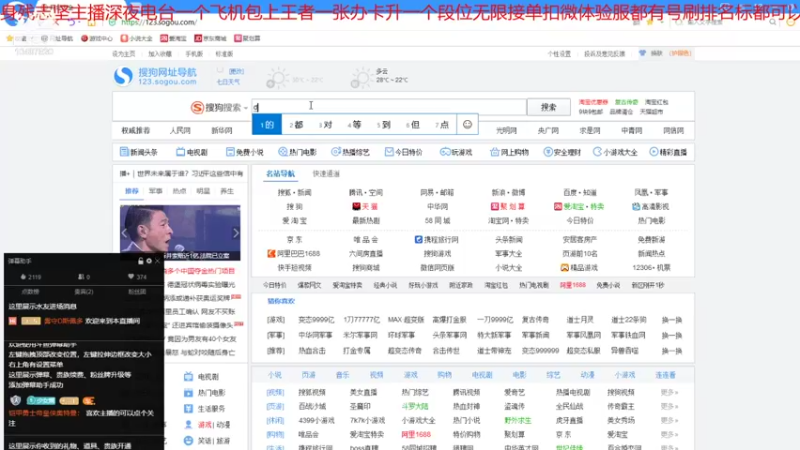
Task: Switch to the 名站导航 tab
Action: 280,173
